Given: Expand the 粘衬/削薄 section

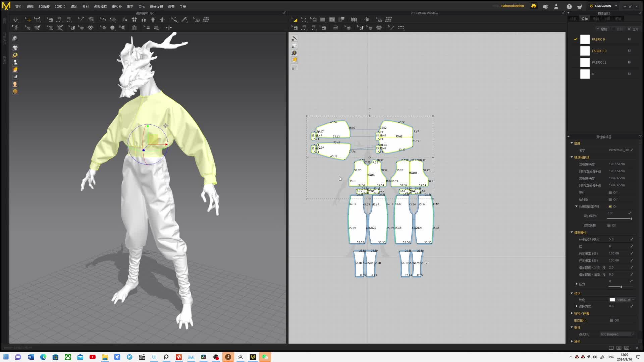Looking at the screenshot, I should pos(572,313).
